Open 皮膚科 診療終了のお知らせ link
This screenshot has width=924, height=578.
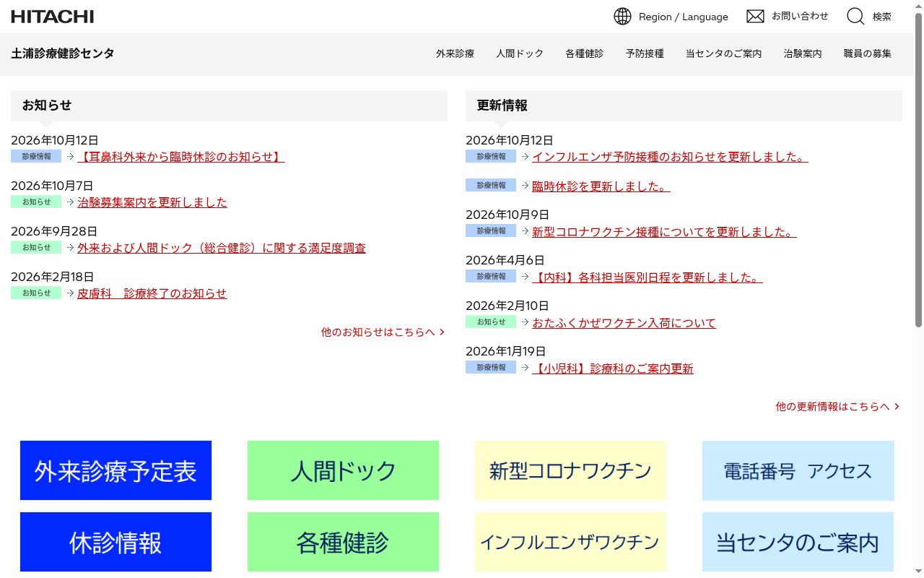[x=152, y=293]
